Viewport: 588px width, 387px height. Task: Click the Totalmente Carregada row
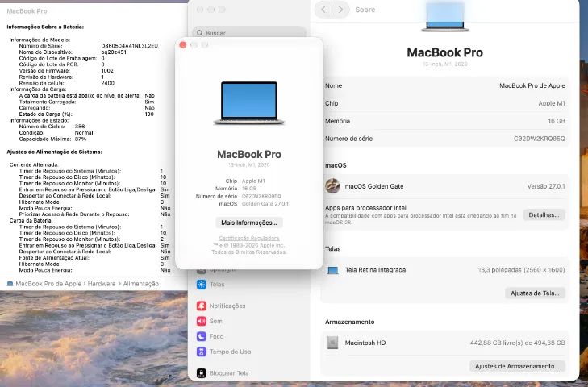click(86, 102)
